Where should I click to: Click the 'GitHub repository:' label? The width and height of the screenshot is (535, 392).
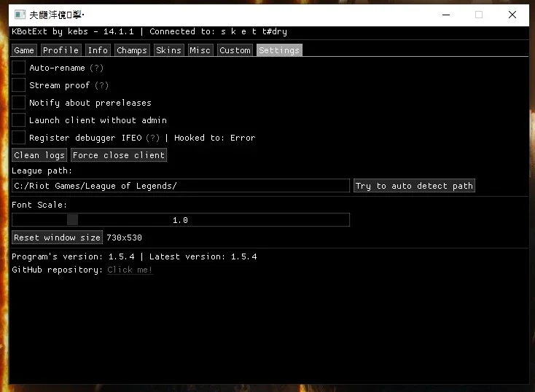tap(58, 270)
